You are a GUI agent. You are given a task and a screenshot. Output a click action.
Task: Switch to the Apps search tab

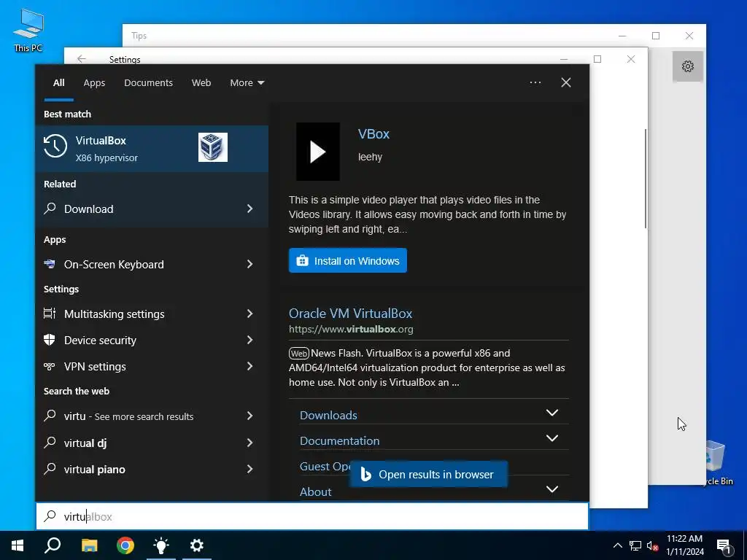[94, 83]
